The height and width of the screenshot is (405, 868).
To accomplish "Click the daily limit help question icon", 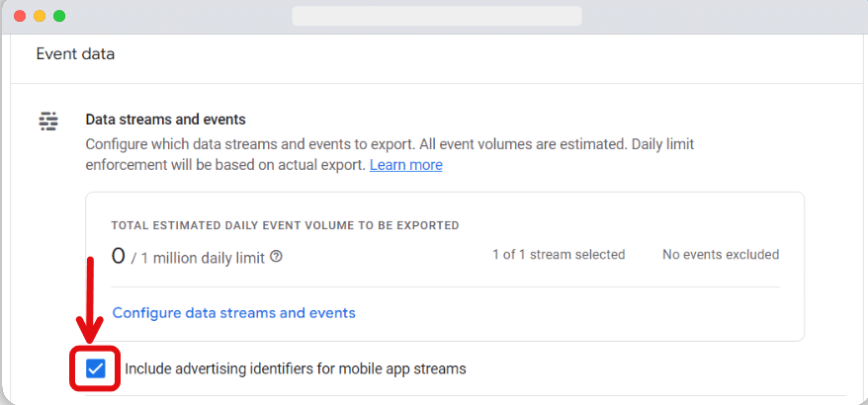I will [x=276, y=257].
